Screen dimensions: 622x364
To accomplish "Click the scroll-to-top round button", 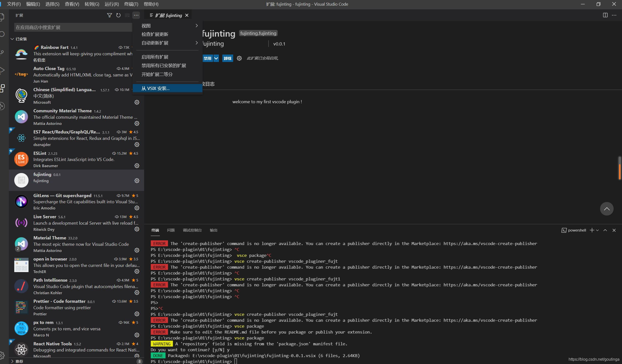I will pos(607,209).
